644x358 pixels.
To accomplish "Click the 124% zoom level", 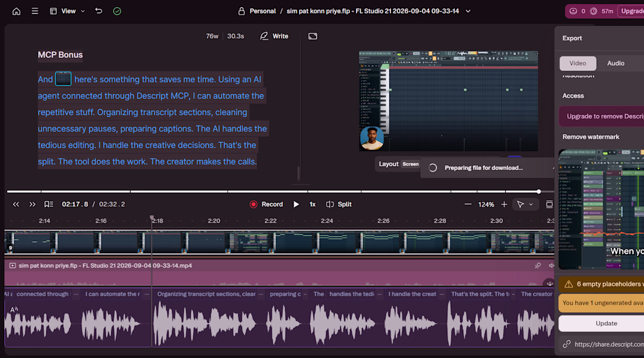I will pyautogui.click(x=486, y=204).
